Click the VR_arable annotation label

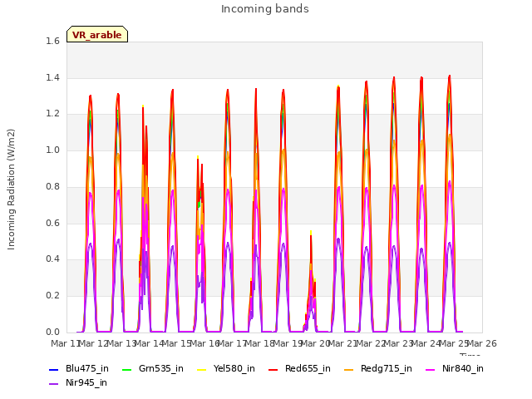(97, 35)
